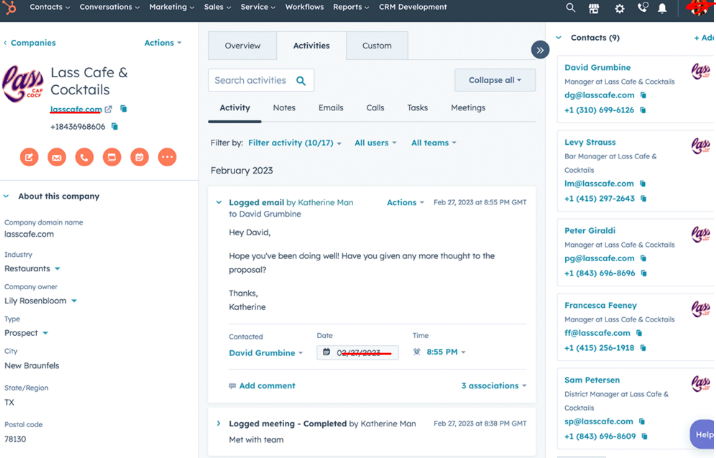Click the orange more actions ellipsis icon
This screenshot has width=716, height=458.
(x=167, y=157)
